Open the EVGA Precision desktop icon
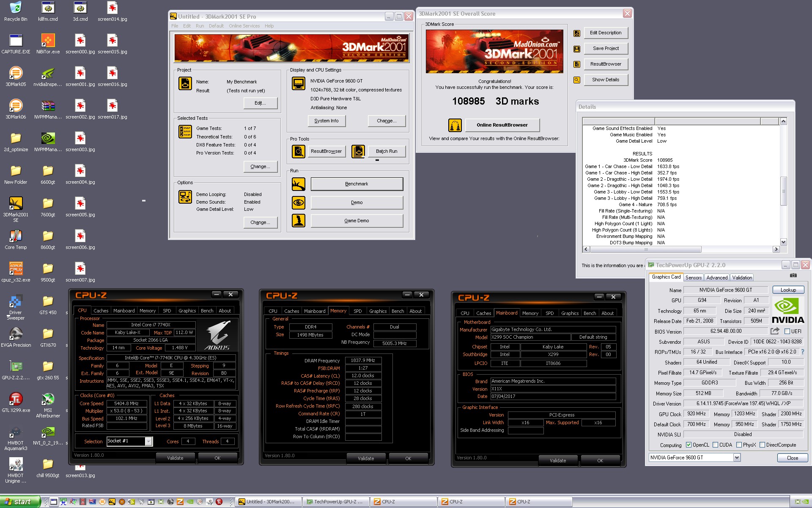The height and width of the screenshot is (508, 812). [16, 337]
